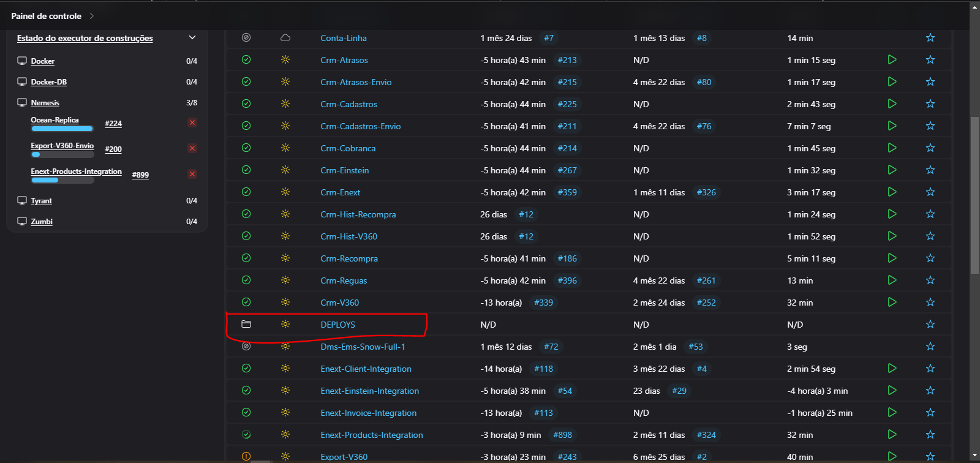The image size is (980, 463).
Task: Open the DEPLOYS folder icon
Action: click(246, 325)
